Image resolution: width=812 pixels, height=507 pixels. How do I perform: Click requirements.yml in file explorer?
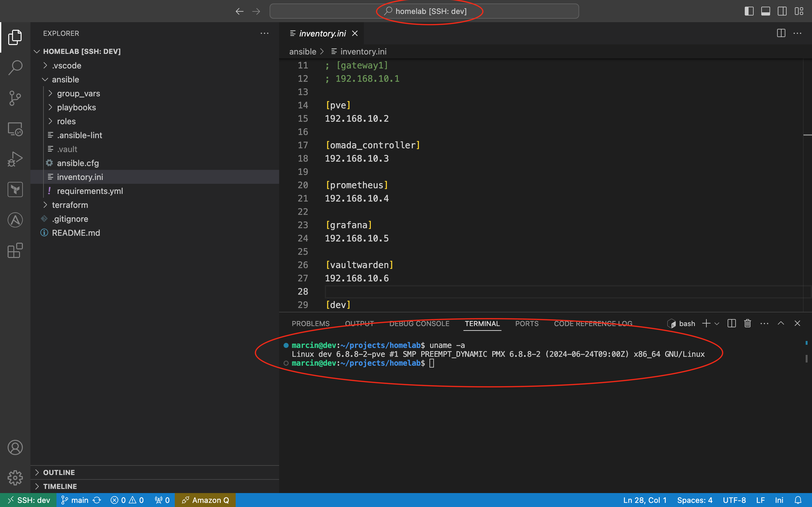coord(90,191)
